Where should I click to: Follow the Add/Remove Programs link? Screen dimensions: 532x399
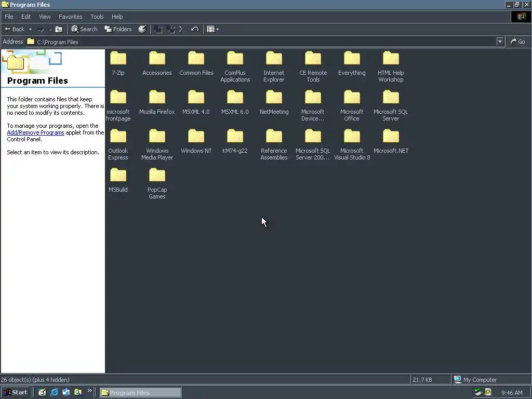pos(36,132)
